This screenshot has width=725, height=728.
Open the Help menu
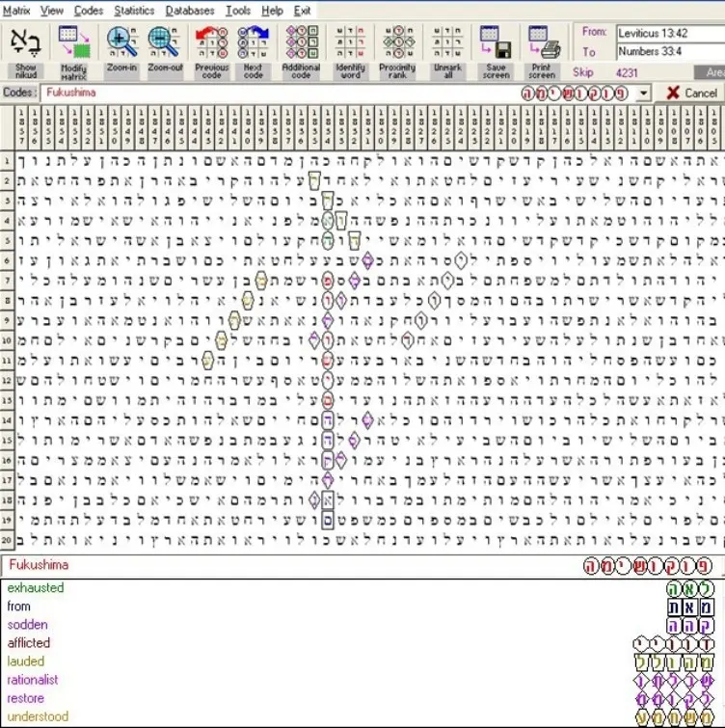click(x=272, y=11)
